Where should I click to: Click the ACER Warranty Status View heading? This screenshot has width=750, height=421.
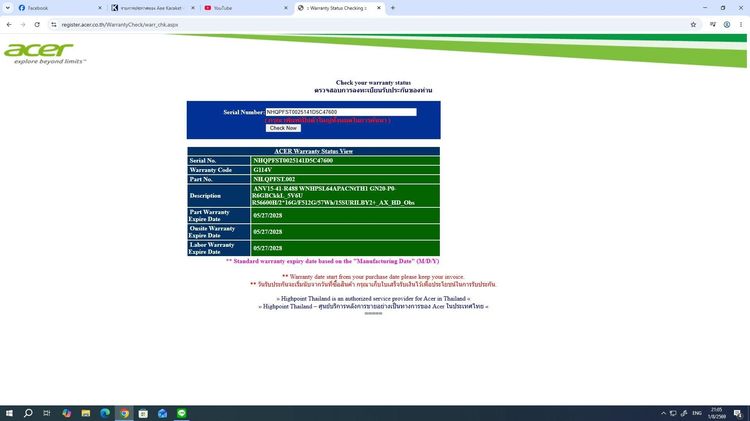[313, 151]
